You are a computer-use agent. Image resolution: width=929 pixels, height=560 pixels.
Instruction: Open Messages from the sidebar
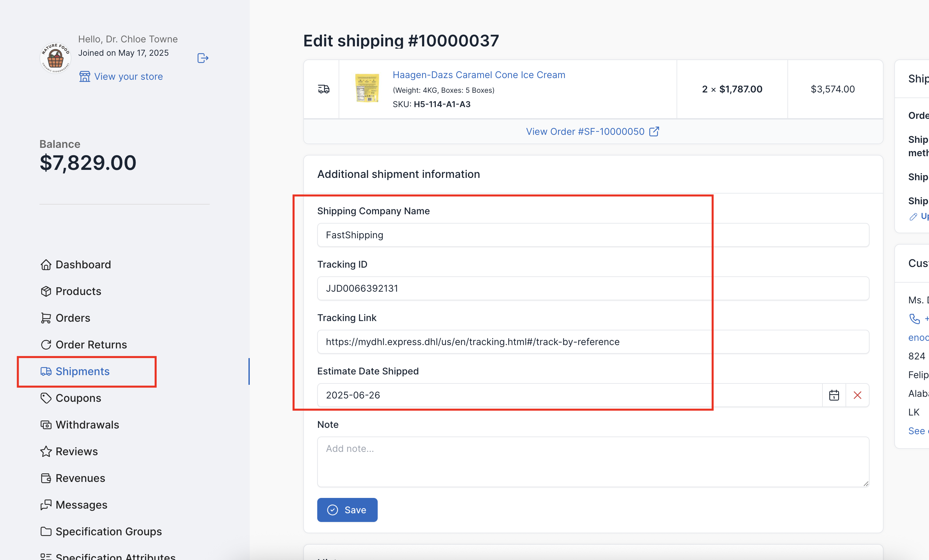coord(81,505)
